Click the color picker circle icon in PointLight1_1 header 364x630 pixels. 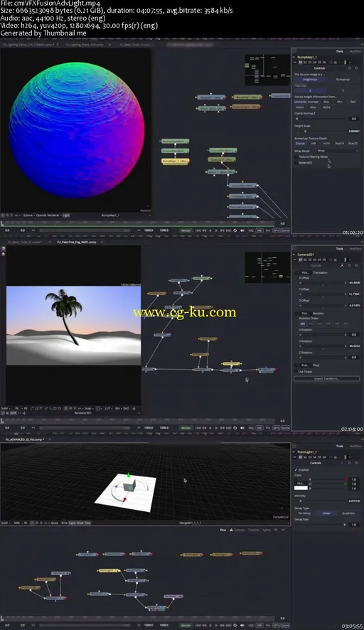(331, 457)
